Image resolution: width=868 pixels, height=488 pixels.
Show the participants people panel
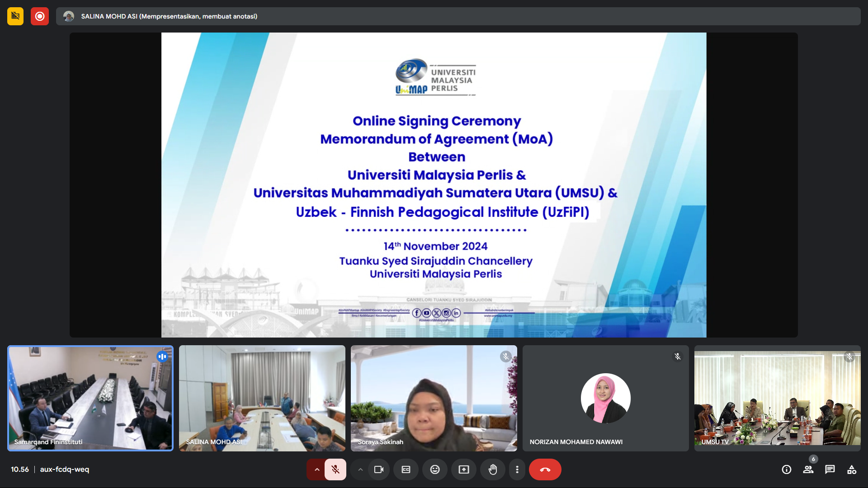(808, 469)
